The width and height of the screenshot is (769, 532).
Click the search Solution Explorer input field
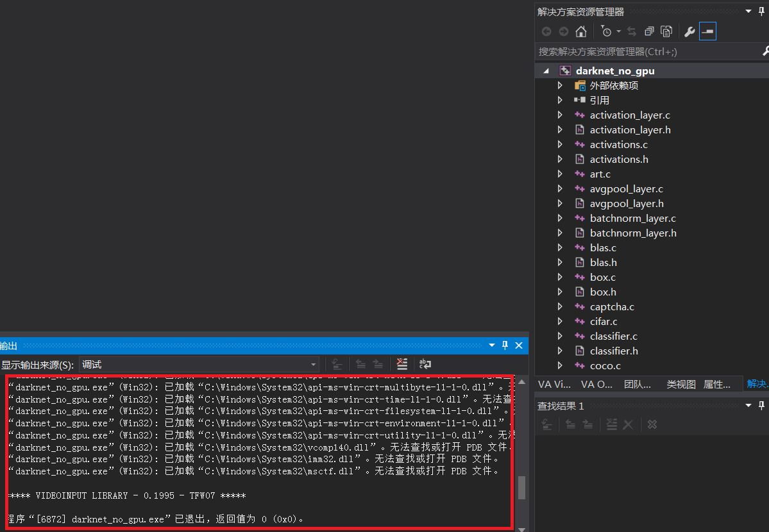pyautogui.click(x=647, y=51)
